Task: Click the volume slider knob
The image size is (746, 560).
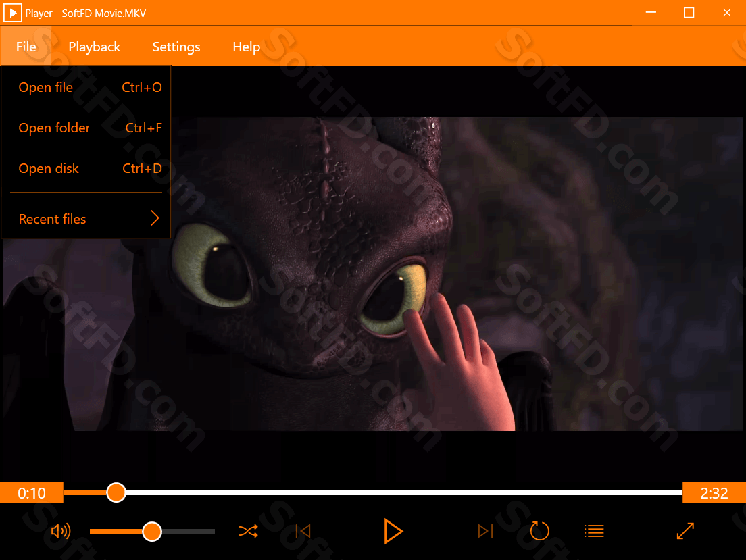Action: click(x=152, y=532)
